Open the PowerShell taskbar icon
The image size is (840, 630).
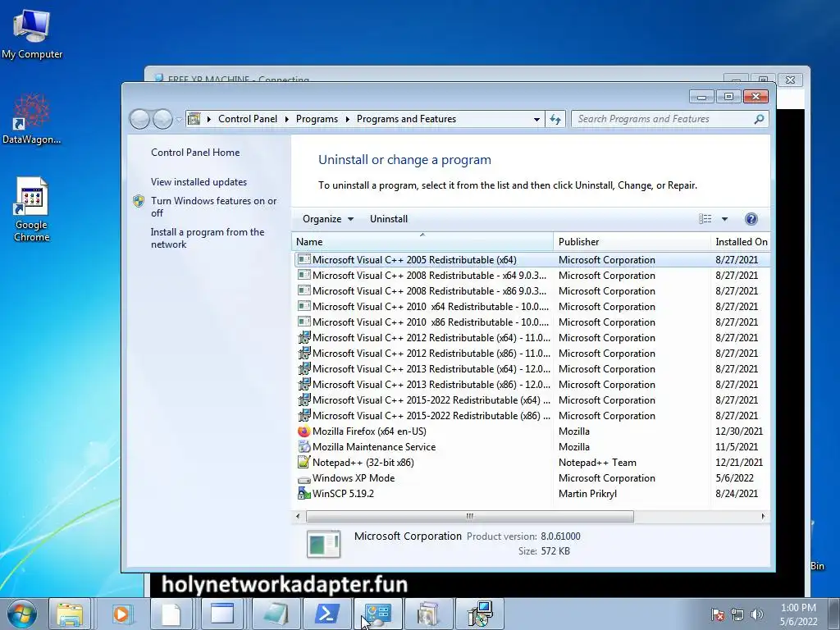(326, 614)
